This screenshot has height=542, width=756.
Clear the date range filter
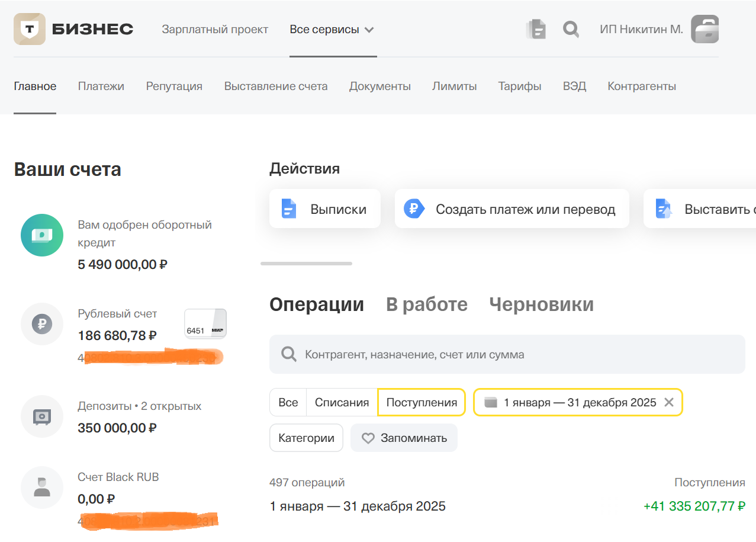click(x=669, y=403)
